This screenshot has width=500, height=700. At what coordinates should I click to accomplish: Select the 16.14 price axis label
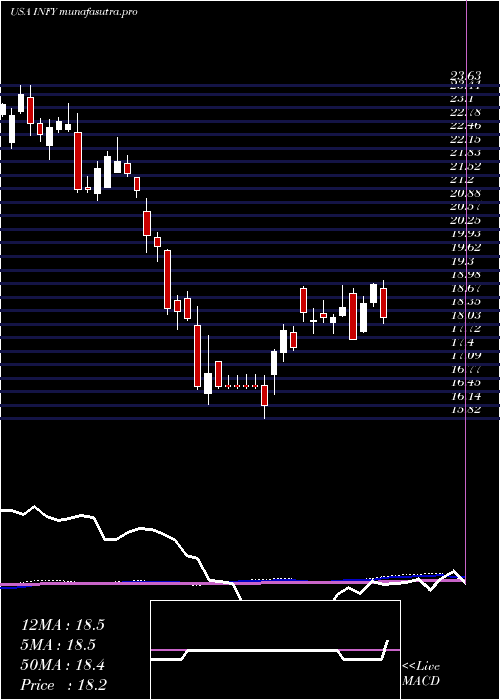click(467, 396)
